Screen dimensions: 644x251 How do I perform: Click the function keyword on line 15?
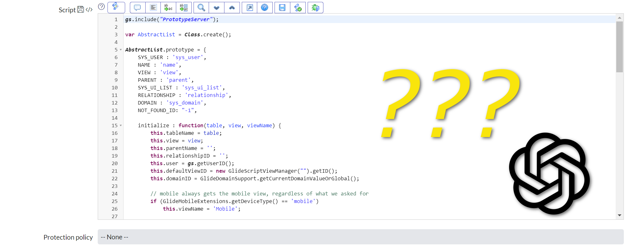(191, 126)
